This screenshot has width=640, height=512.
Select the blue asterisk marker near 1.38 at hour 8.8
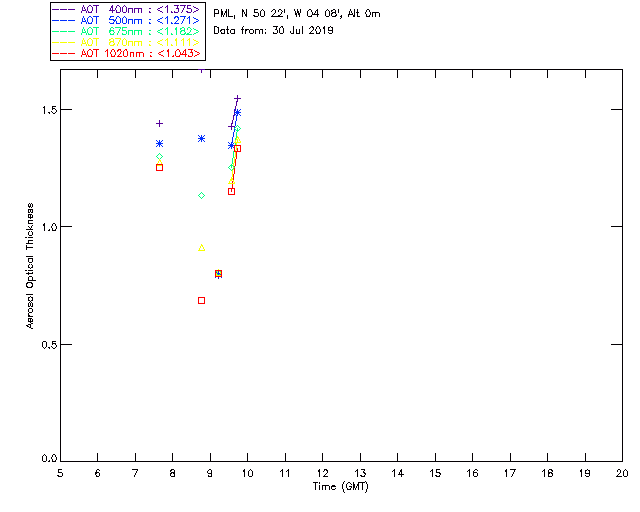[x=201, y=139]
